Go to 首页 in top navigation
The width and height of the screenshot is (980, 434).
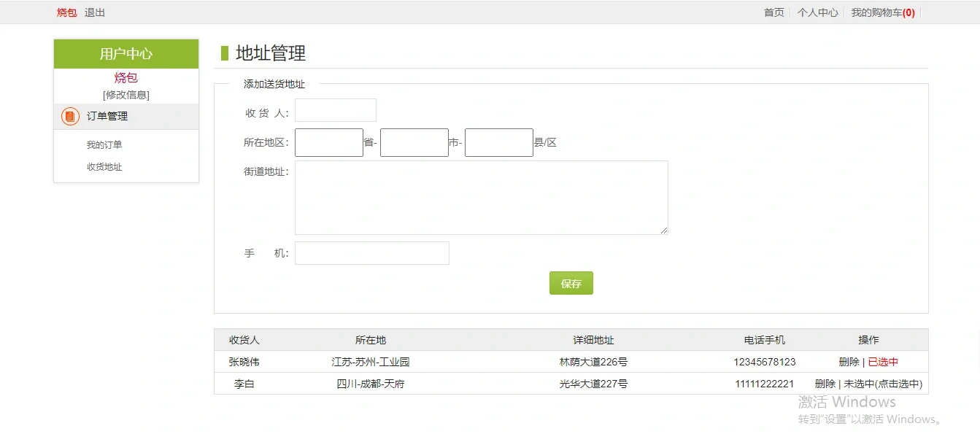click(773, 12)
